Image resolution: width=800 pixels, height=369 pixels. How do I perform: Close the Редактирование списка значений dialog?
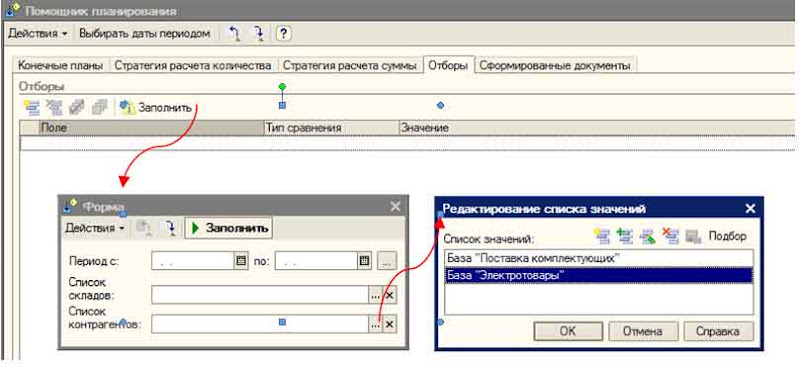point(750,208)
